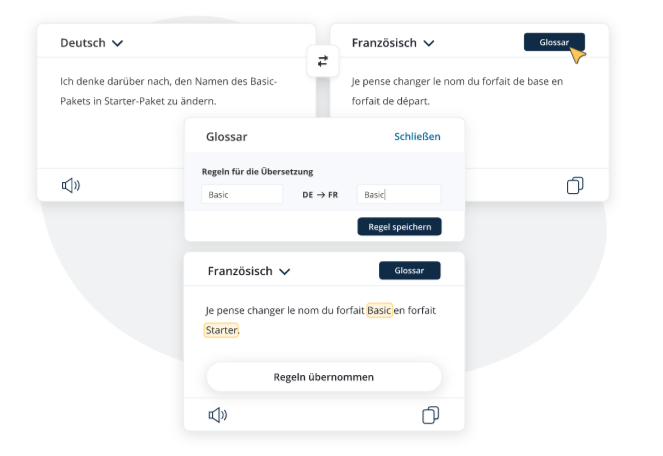Swap the source and target languages
Image resolution: width=663 pixels, height=456 pixels.
pyautogui.click(x=322, y=61)
